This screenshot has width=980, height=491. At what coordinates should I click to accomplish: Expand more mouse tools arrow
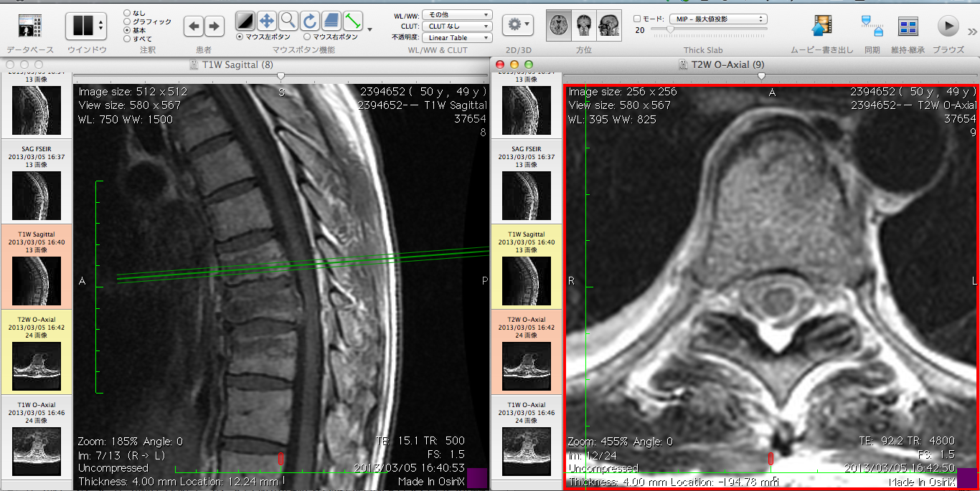pos(369,29)
